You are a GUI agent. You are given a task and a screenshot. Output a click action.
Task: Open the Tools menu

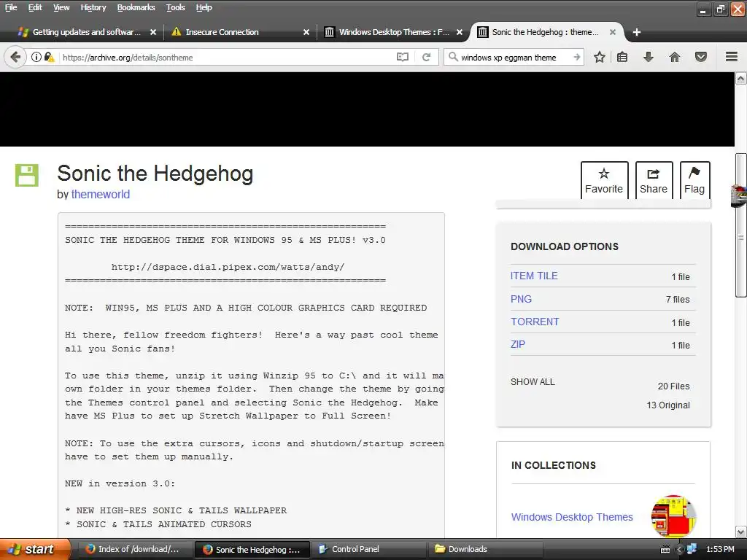tap(175, 7)
